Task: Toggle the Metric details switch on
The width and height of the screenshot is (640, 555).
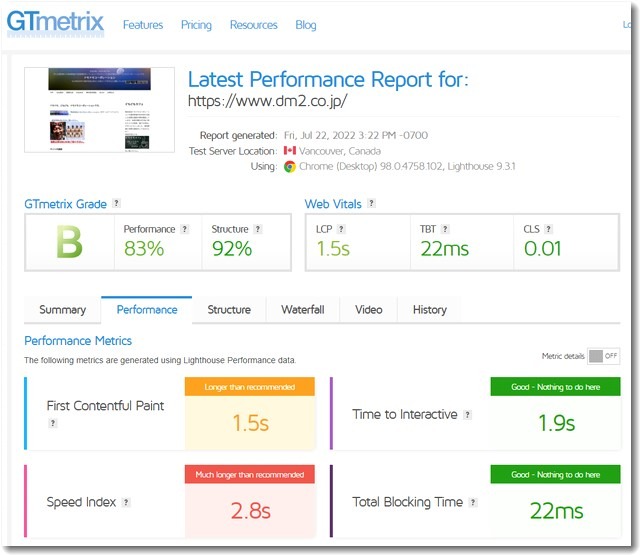Action: click(x=604, y=356)
